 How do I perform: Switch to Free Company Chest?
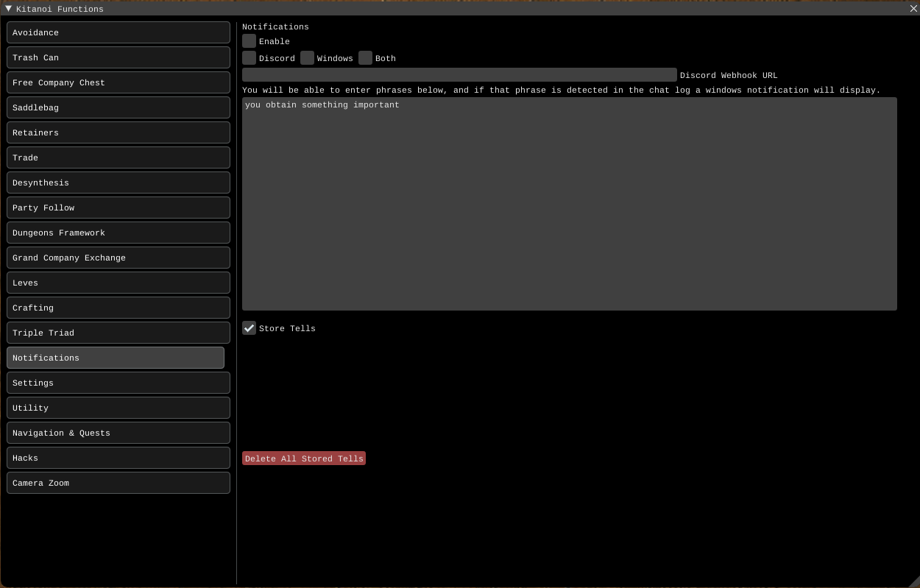(118, 82)
